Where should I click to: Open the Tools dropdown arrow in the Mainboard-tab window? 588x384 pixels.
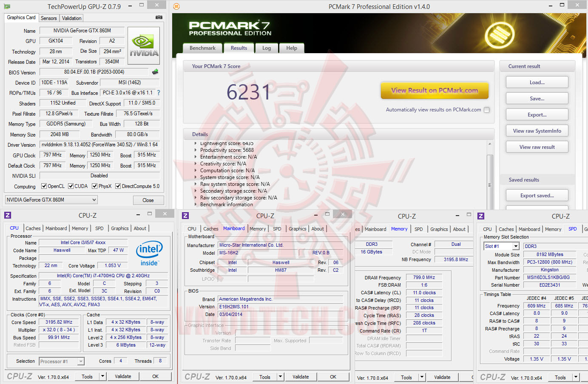point(280,377)
